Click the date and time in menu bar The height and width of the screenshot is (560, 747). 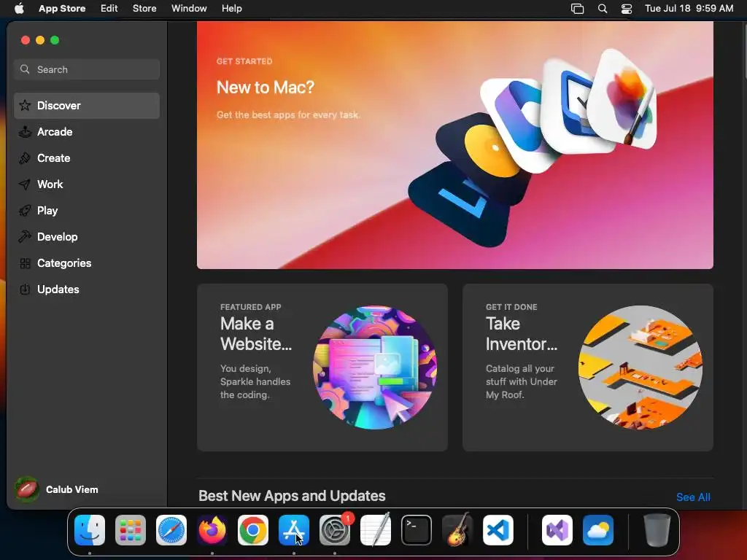pos(689,9)
